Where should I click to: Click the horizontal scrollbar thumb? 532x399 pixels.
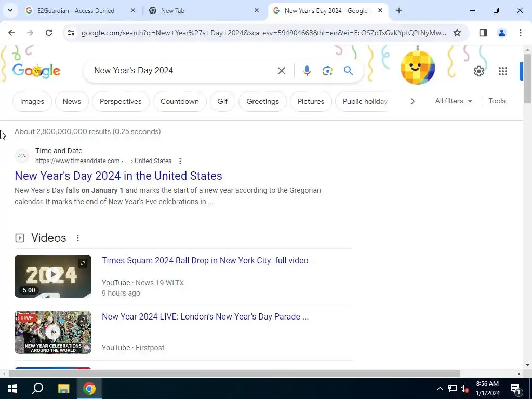coord(234,374)
